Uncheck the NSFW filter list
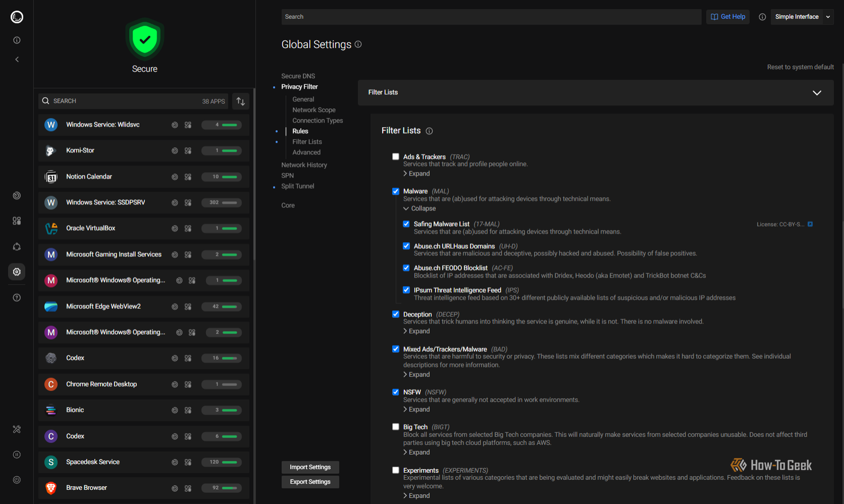Viewport: 844px width, 504px height. click(x=395, y=392)
